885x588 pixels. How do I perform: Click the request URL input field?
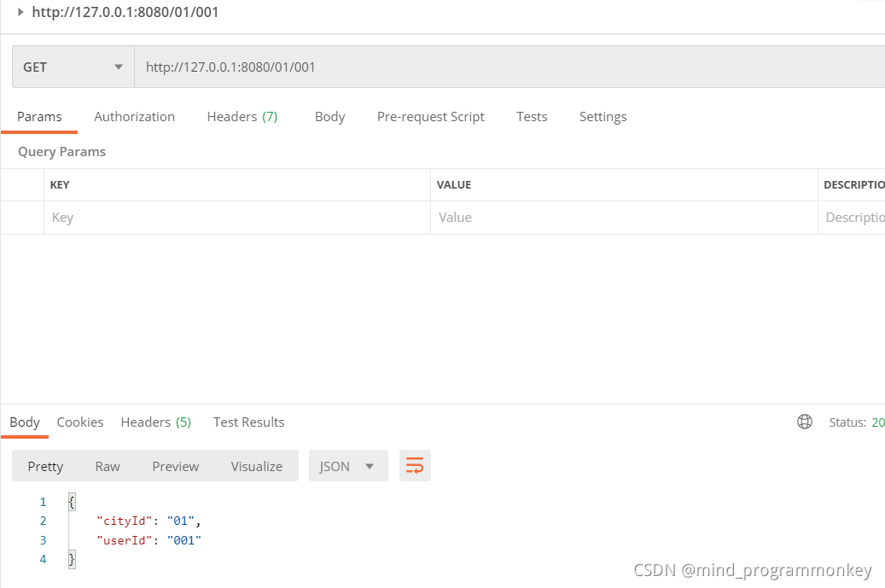[x=509, y=67]
